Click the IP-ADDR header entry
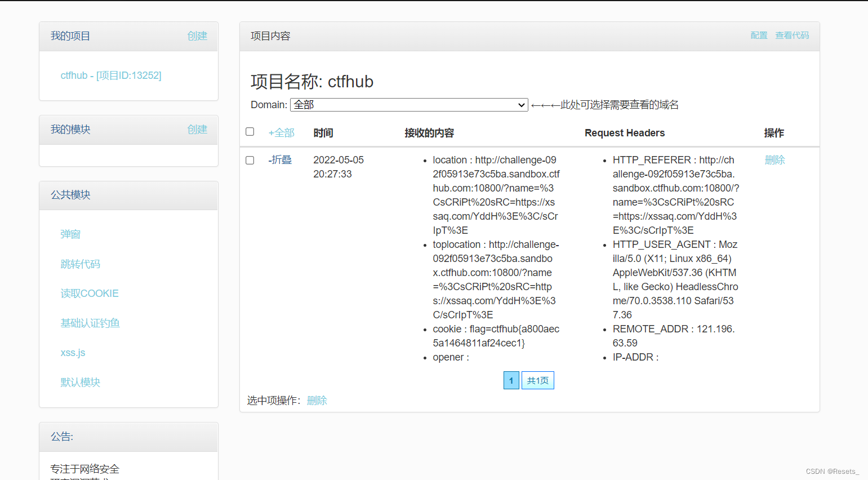The height and width of the screenshot is (480, 868). 635,357
